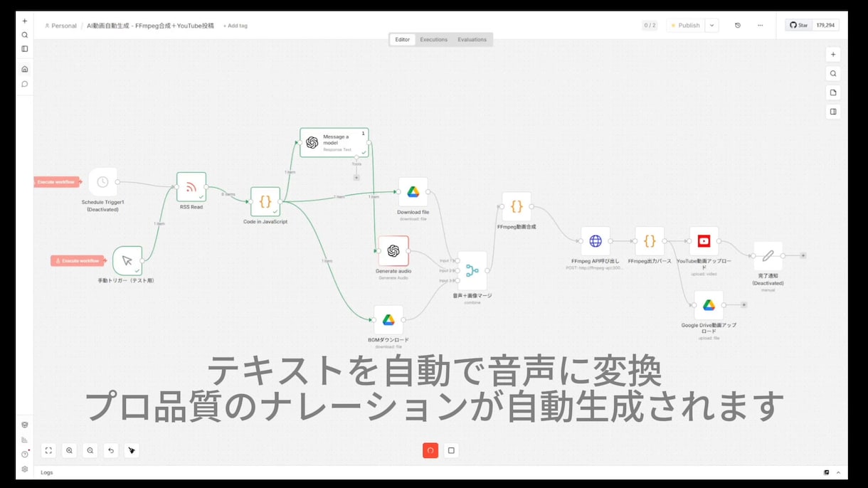The width and height of the screenshot is (868, 488).
Task: Stop the current workflow execution
Action: tap(451, 450)
